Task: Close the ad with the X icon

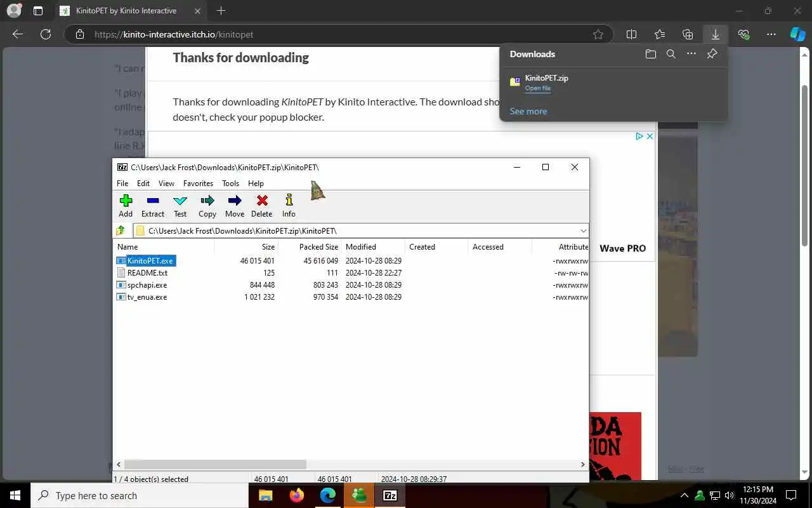Action: [650, 137]
